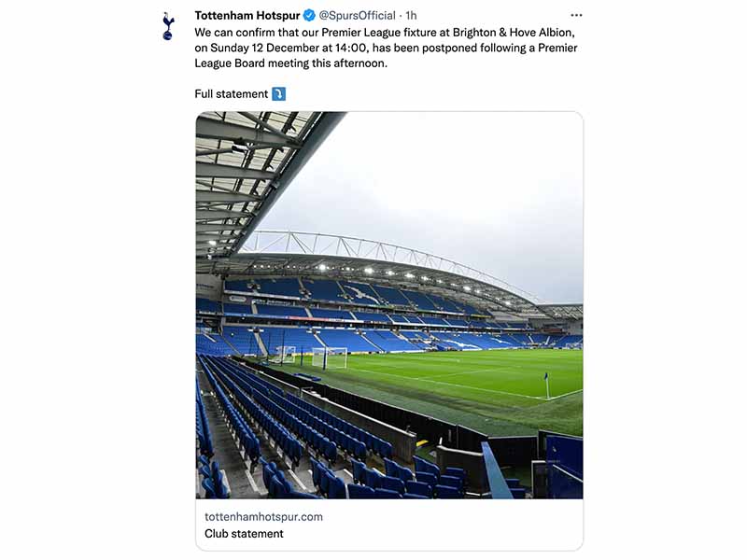Screen dimensions: 747x560
Task: Click the blue verified badge
Action: click(x=309, y=15)
